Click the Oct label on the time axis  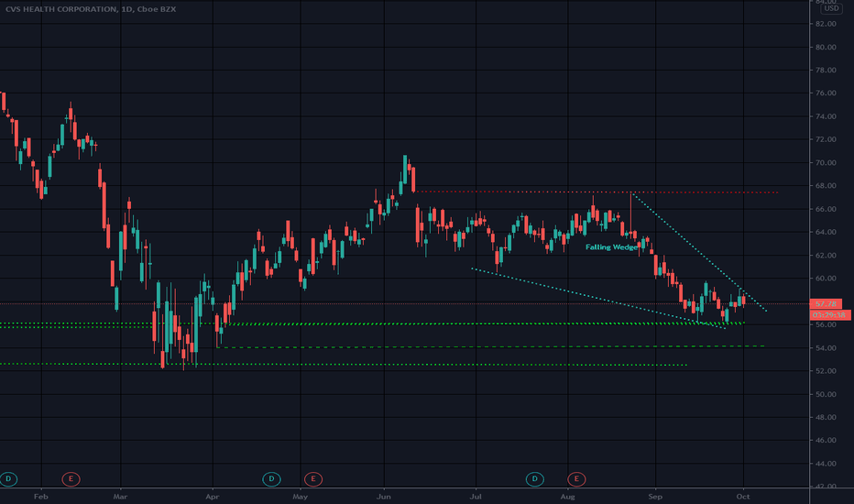point(743,497)
